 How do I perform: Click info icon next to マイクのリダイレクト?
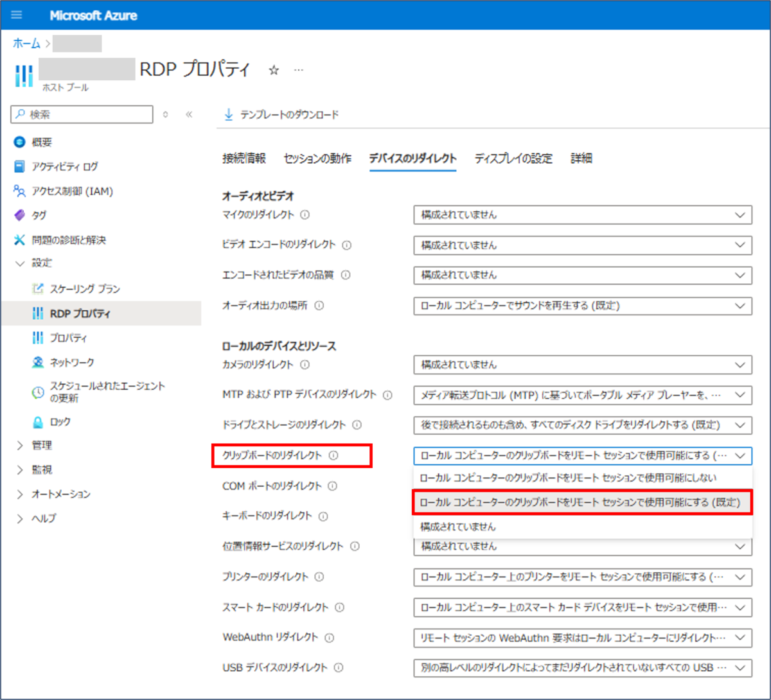click(x=305, y=215)
